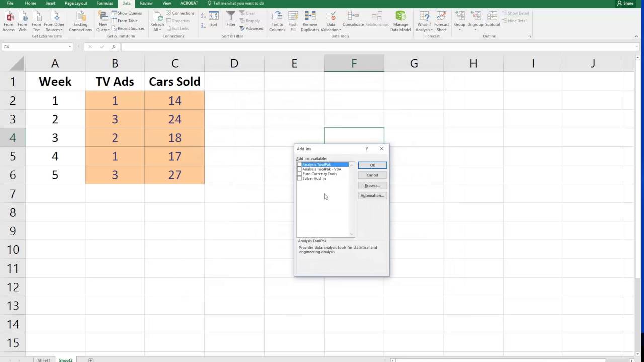
Task: Add a new sheet with plus icon
Action: (x=91, y=360)
